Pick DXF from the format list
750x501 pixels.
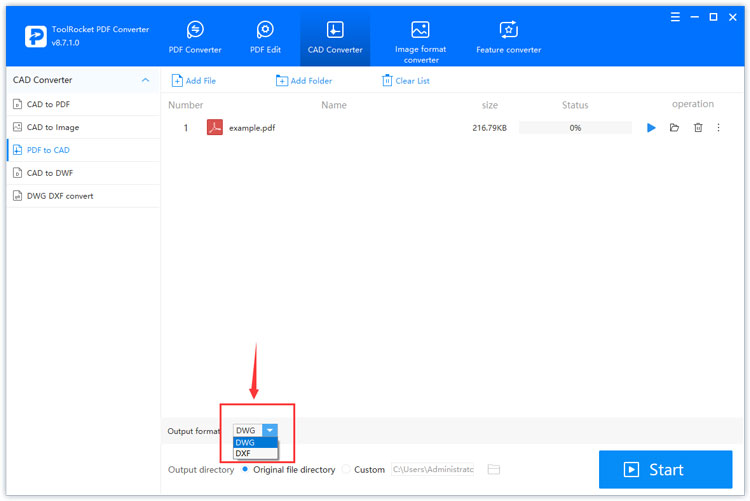click(x=255, y=453)
